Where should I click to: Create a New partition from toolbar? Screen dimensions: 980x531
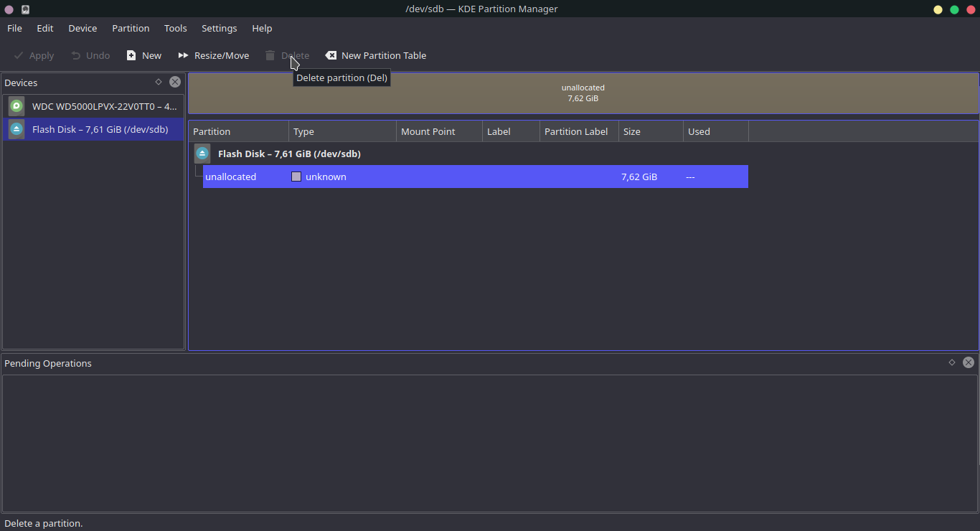144,55
